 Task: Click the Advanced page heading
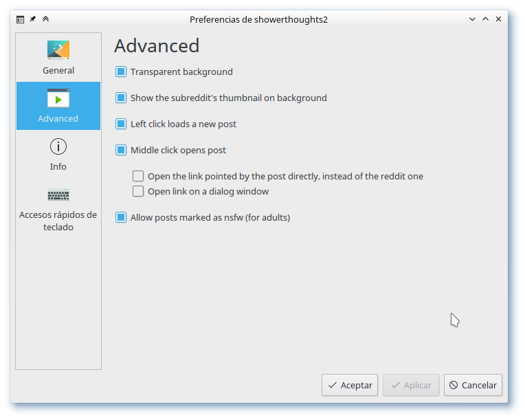pos(157,45)
